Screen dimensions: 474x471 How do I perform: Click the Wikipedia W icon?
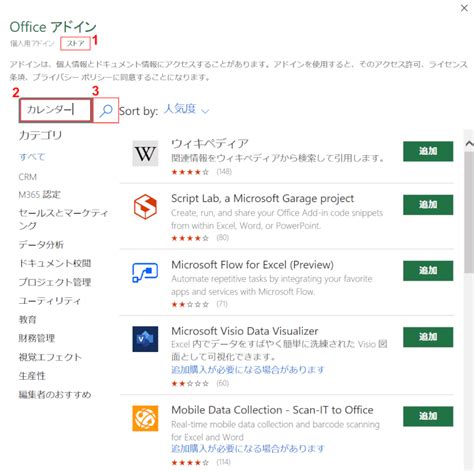(145, 153)
